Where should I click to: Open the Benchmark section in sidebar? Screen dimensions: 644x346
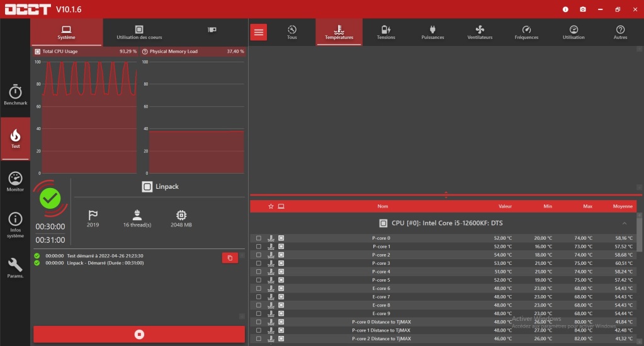15,95
